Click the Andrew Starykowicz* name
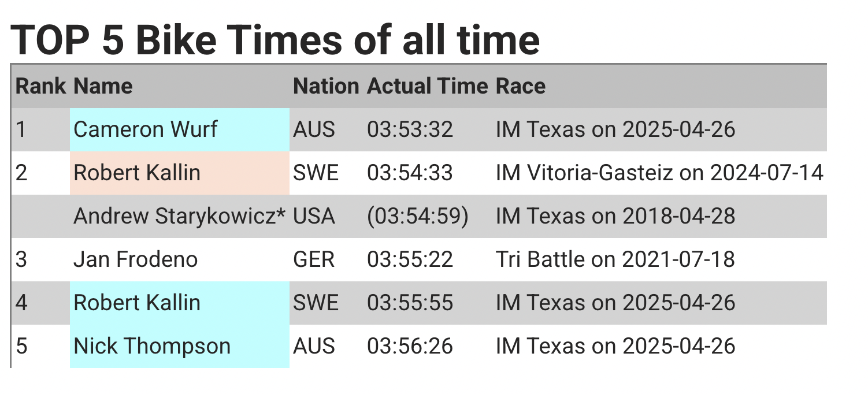This screenshot has height=394, width=868. click(180, 216)
